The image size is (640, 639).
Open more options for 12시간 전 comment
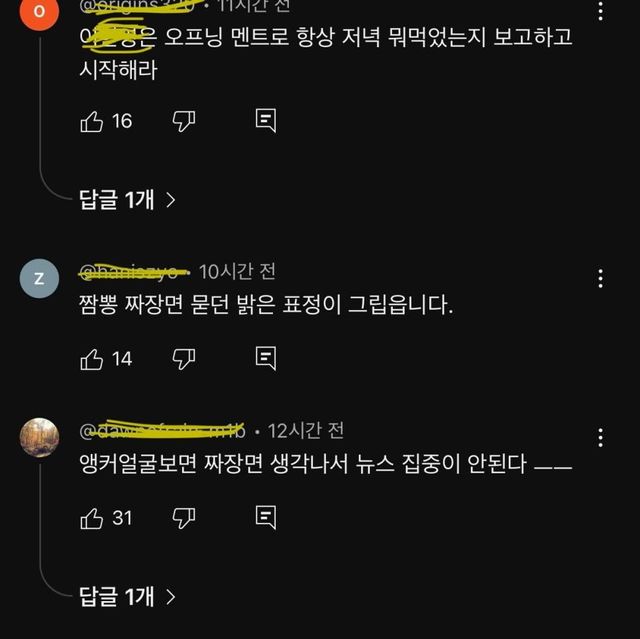[600, 437]
